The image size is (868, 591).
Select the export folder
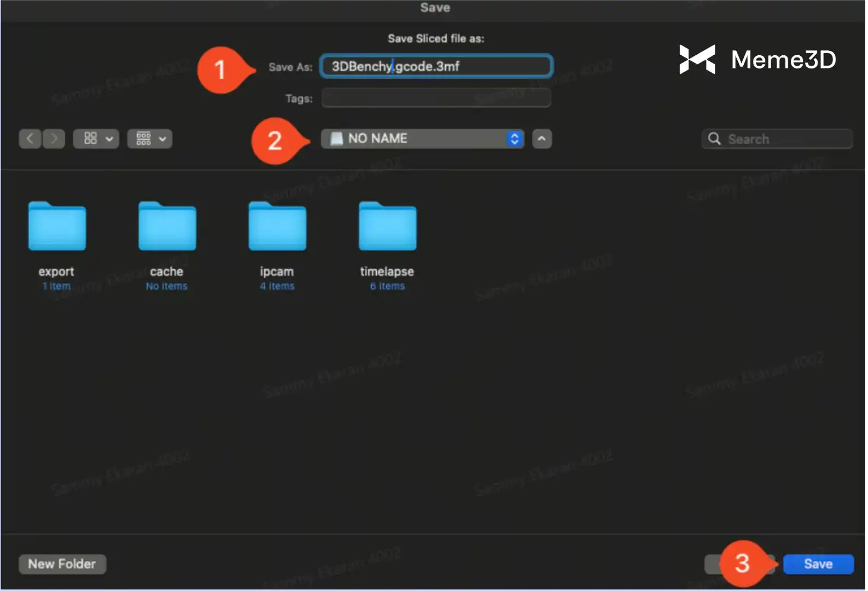point(57,227)
